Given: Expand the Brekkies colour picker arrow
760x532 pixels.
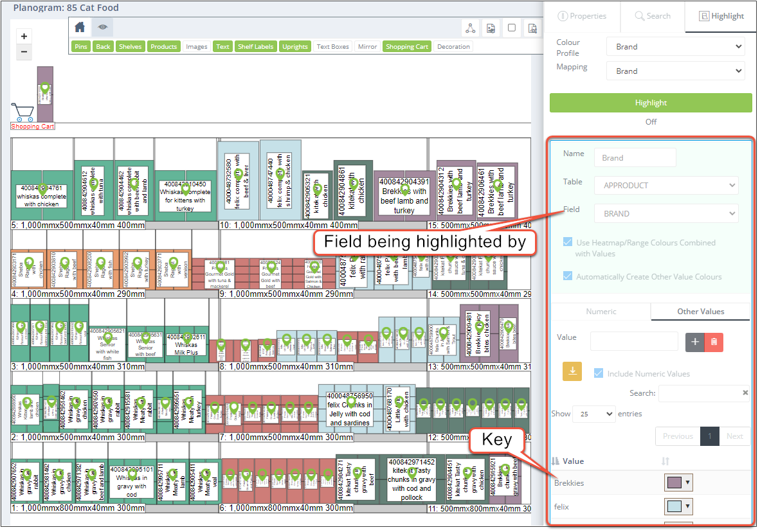Looking at the screenshot, I should [688, 483].
